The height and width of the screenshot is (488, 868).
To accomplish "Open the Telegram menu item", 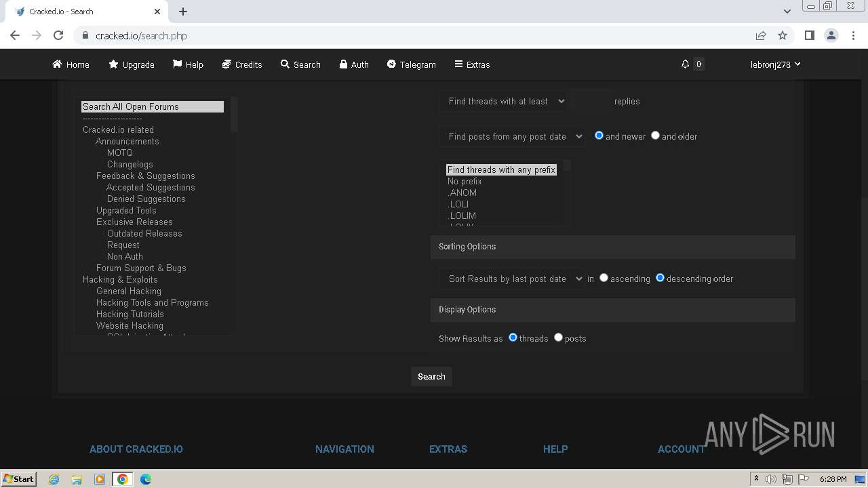I will click(412, 64).
